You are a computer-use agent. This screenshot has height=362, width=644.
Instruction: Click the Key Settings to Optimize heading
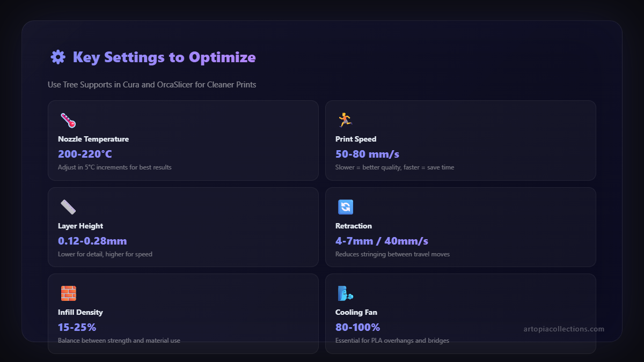click(164, 57)
